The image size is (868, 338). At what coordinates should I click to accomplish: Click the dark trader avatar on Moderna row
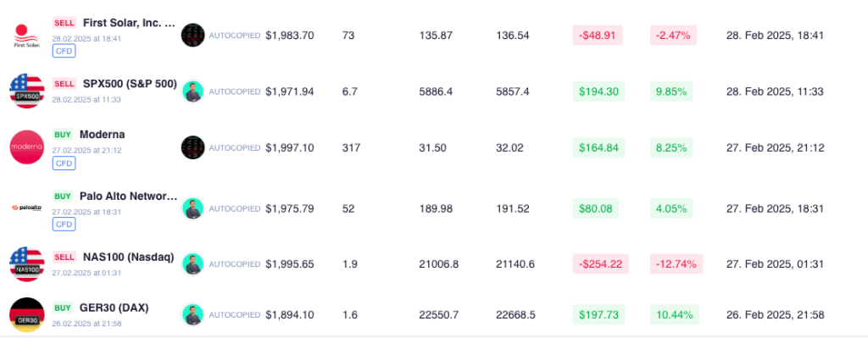[x=193, y=147]
